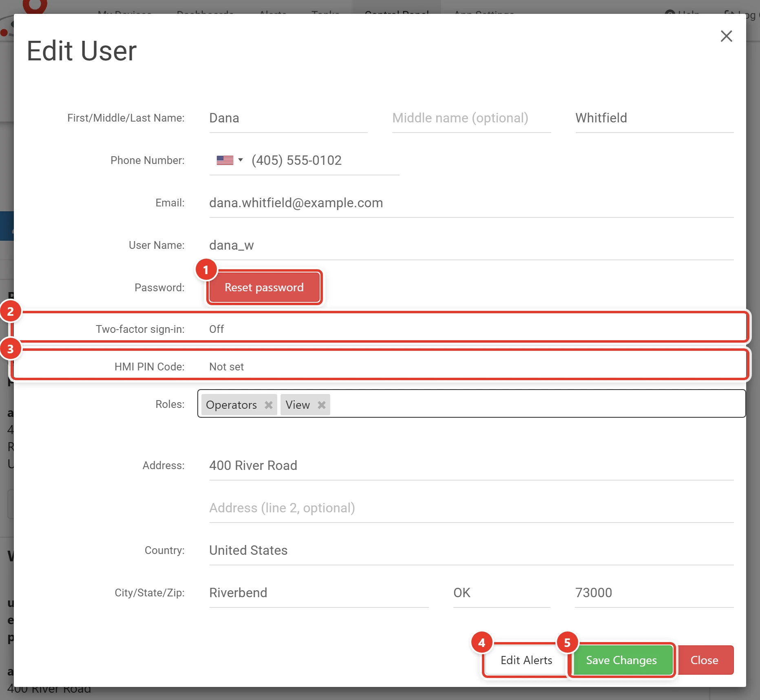Click the Edit Alerts button
Viewport: 760px width, 700px height.
[526, 660]
